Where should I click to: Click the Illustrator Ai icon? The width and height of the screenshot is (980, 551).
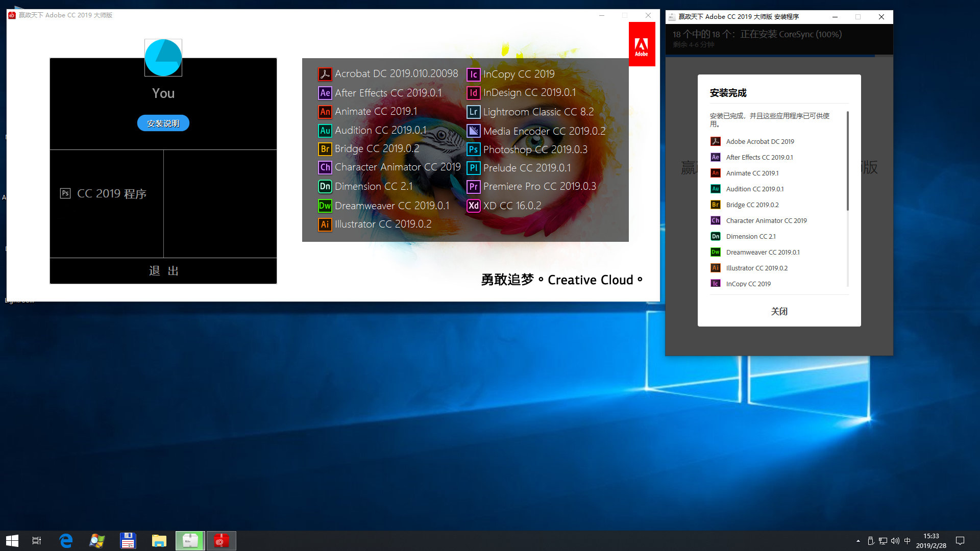tap(325, 224)
